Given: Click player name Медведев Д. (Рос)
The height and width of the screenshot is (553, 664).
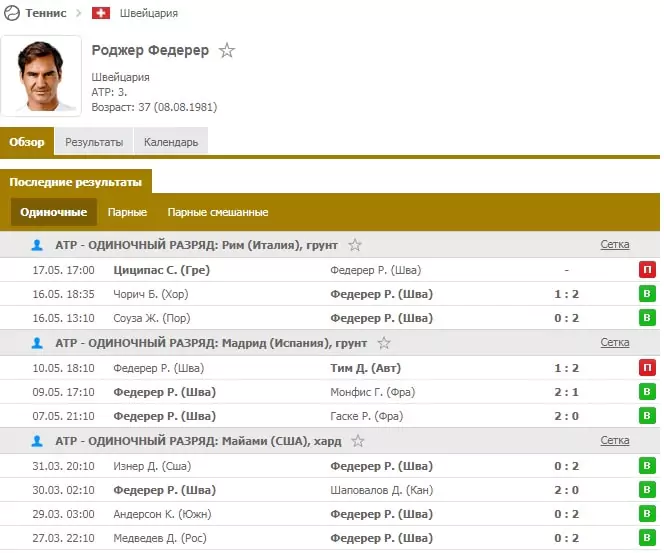Looking at the screenshot, I should pyautogui.click(x=160, y=538).
